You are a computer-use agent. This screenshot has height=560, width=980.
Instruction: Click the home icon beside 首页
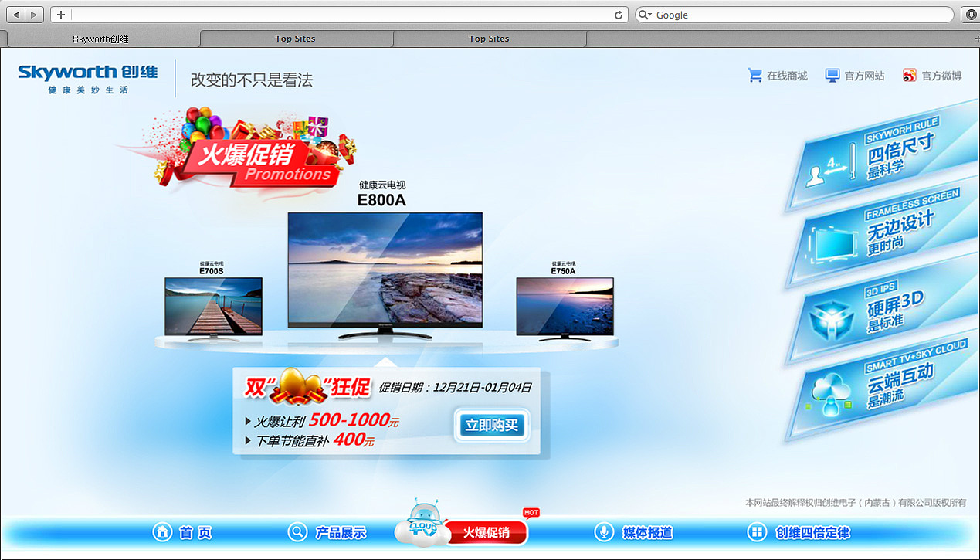click(162, 532)
